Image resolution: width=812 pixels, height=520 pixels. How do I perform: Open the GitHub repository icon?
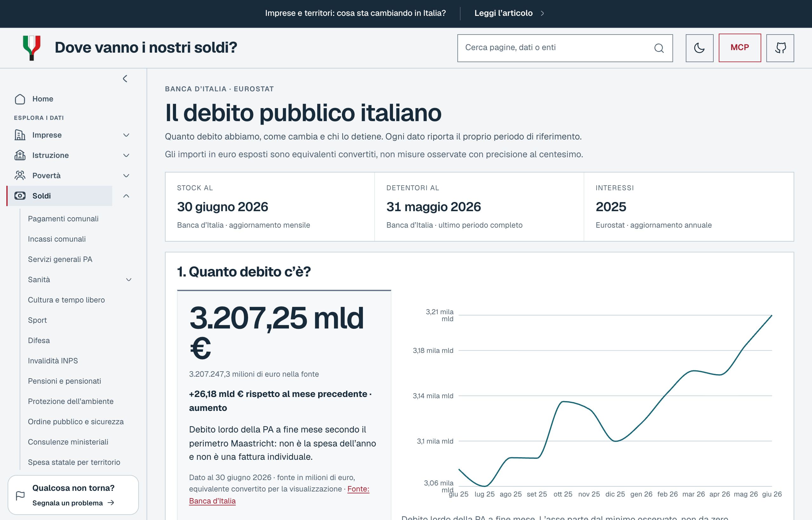[x=780, y=48]
